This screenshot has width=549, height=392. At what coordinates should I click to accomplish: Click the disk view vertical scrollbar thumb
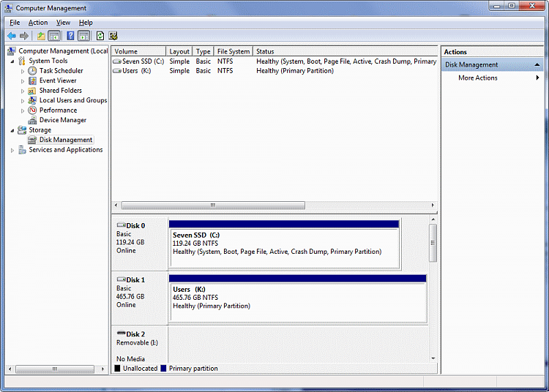coord(433,243)
